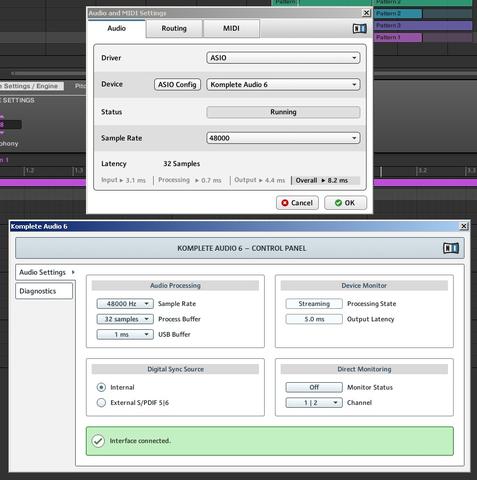Click the 5.0 ms Output Latency value

tap(314, 319)
